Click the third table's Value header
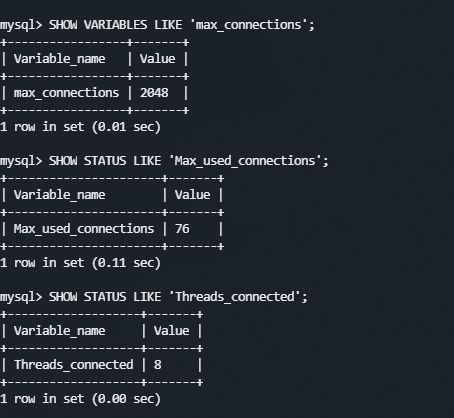The image size is (454, 418). (x=171, y=331)
